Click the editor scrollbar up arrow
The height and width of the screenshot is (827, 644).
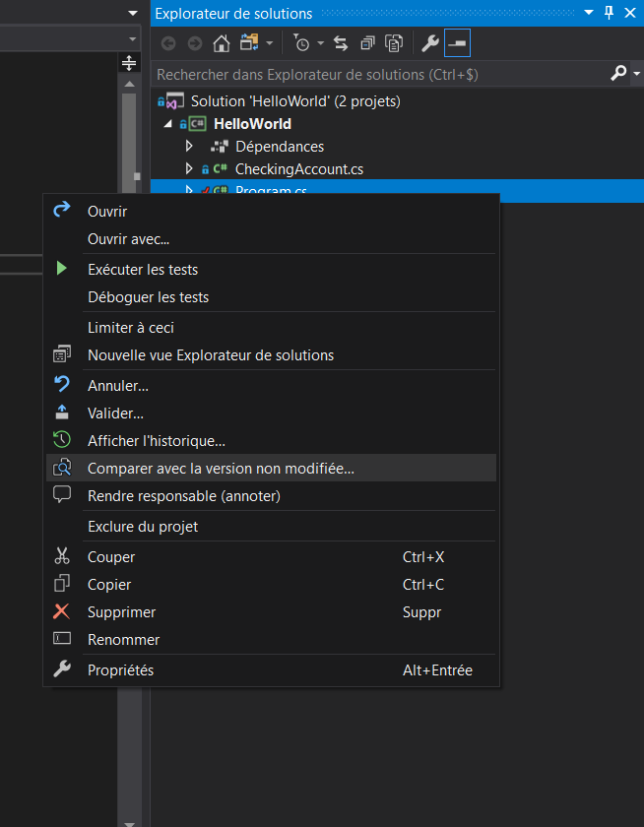[129, 84]
